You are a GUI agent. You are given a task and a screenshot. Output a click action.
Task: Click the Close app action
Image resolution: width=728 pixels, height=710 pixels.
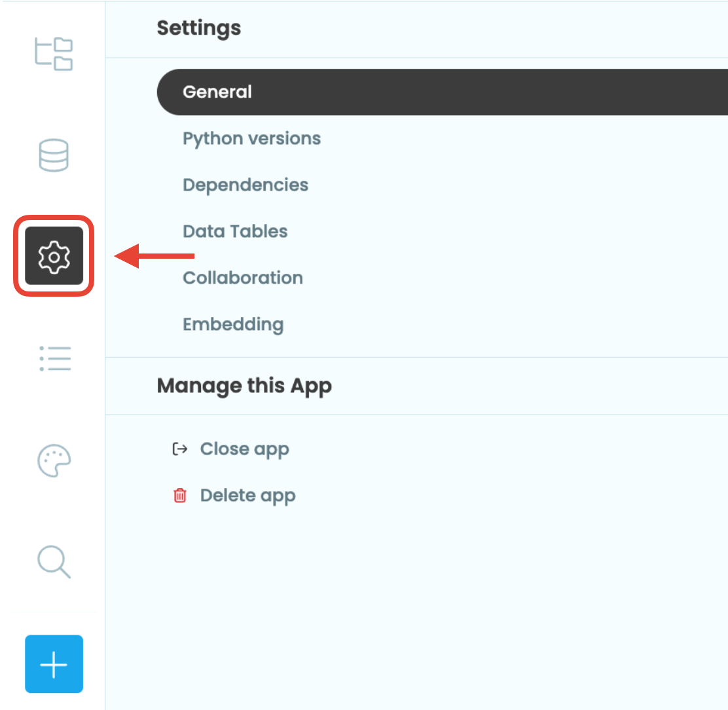pyautogui.click(x=244, y=449)
